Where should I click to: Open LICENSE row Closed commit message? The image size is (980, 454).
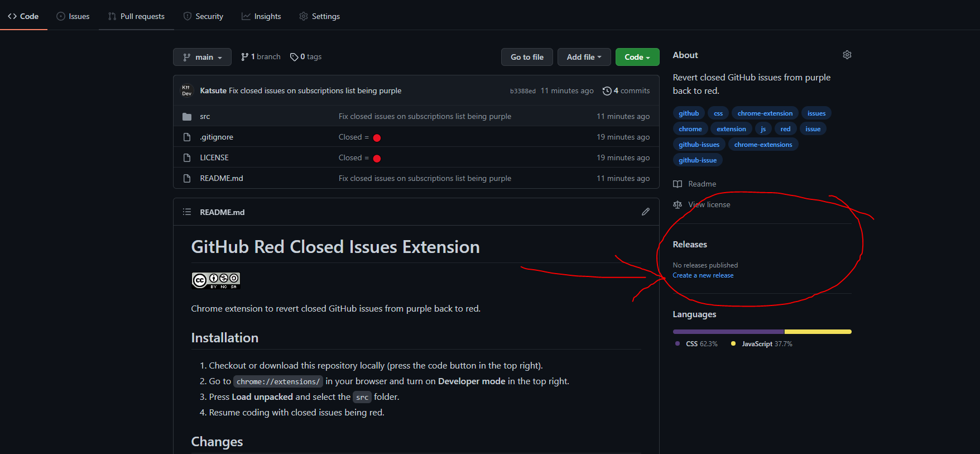359,157
